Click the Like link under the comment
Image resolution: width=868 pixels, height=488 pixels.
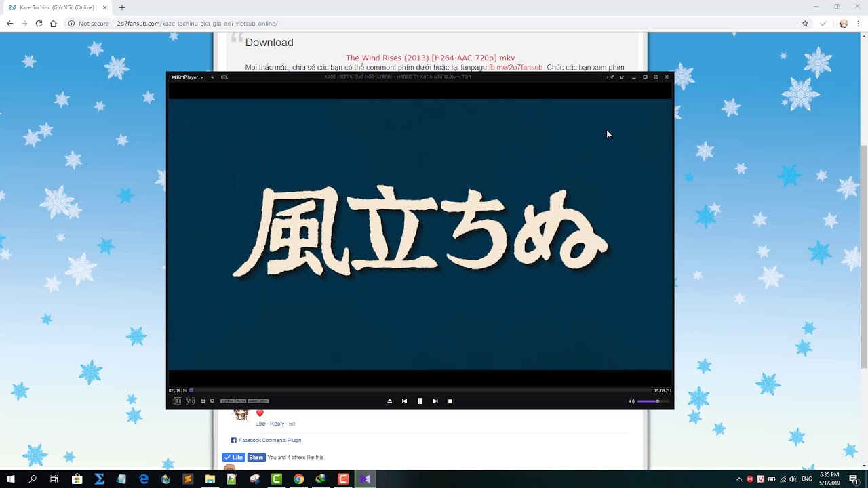tap(260, 424)
